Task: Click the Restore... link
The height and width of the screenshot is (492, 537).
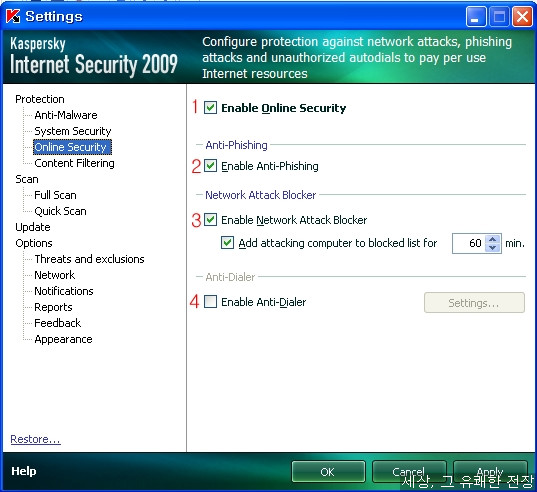Action: 35,439
